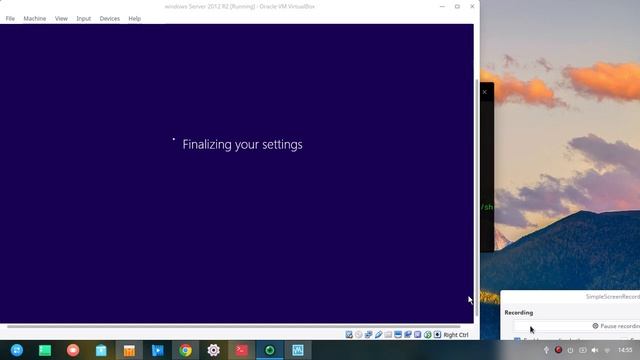Open the Machine menu
This screenshot has width=640, height=360.
35,18
